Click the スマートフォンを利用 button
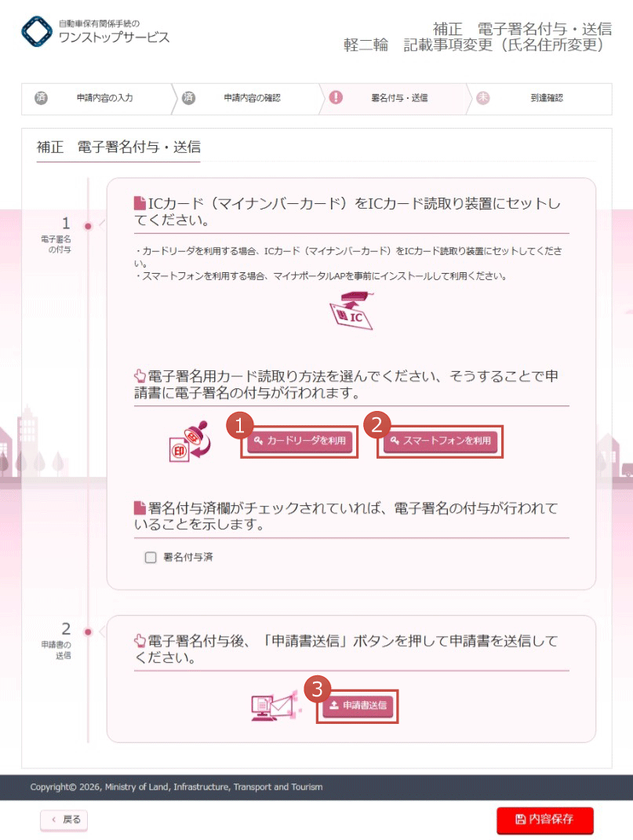 point(441,441)
